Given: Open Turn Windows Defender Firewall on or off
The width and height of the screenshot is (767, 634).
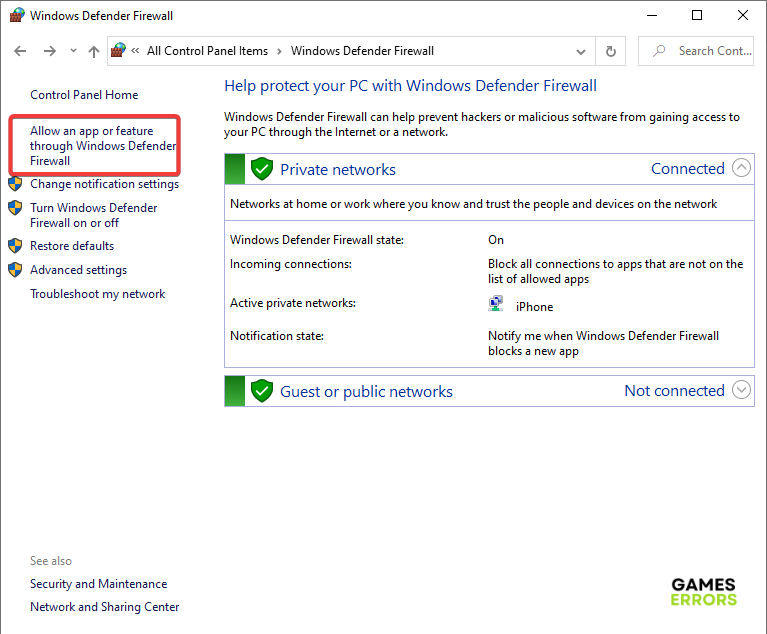Looking at the screenshot, I should coord(93,215).
